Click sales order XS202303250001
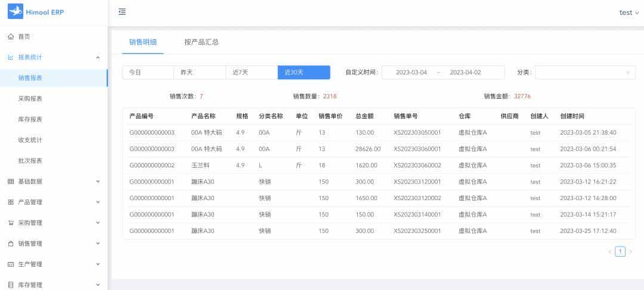 pyautogui.click(x=417, y=231)
